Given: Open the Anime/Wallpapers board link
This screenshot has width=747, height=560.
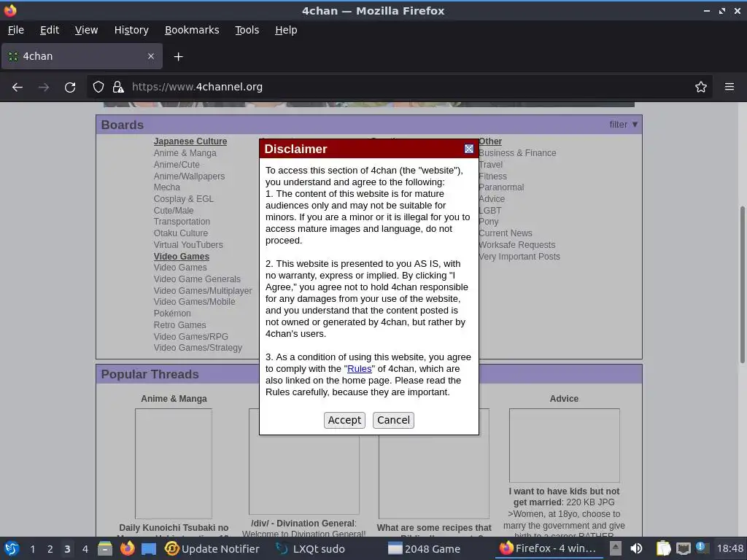Looking at the screenshot, I should [189, 176].
